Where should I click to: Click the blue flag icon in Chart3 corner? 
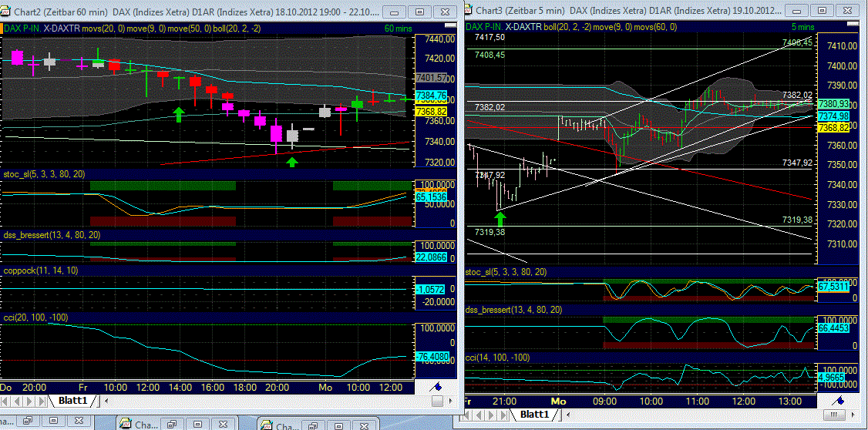coord(839,401)
